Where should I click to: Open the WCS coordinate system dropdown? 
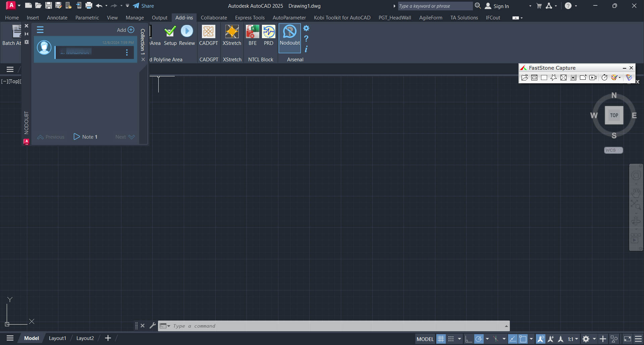[x=613, y=150]
